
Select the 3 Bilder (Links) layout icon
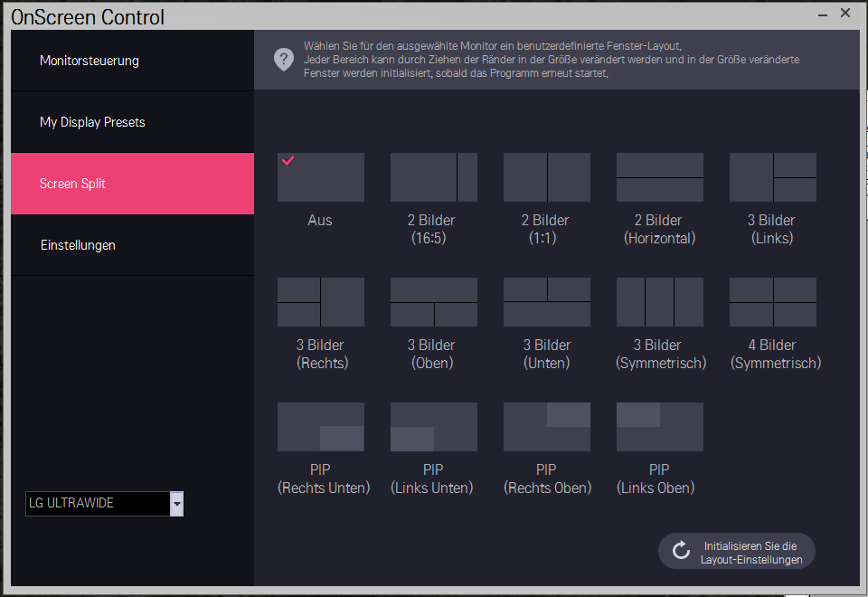[773, 177]
